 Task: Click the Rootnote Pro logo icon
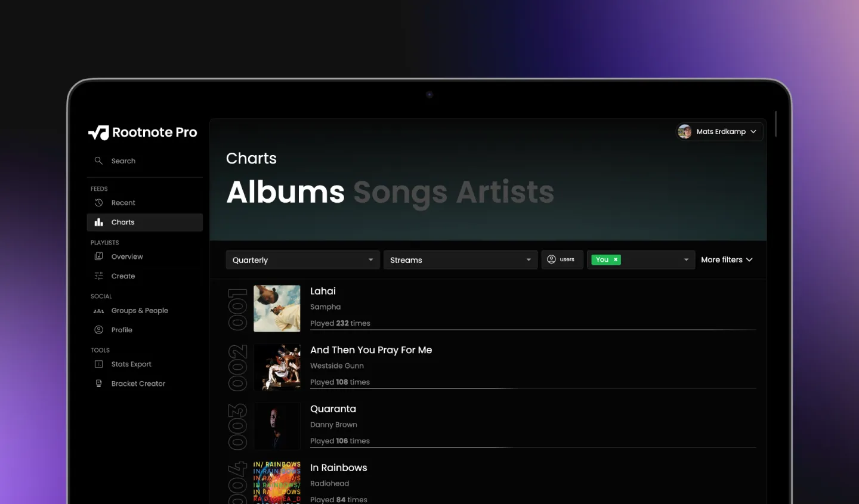99,132
